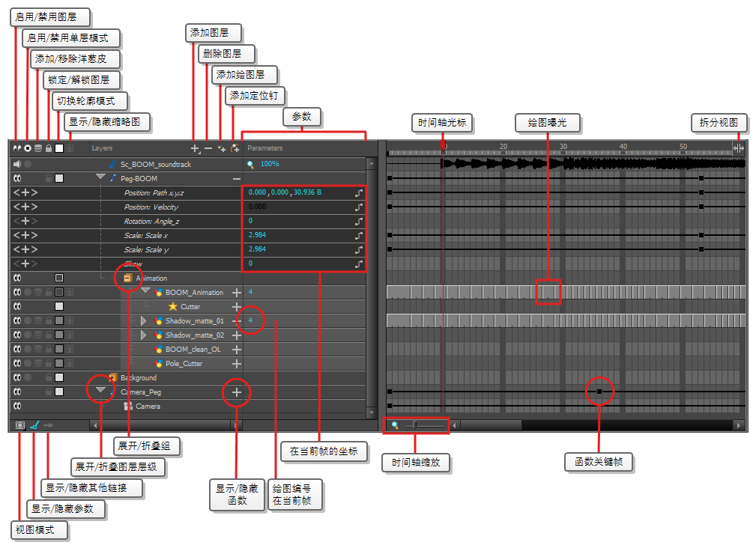The image size is (756, 551).
Task: Select the BOOM_clean_OL layer name
Action: (x=193, y=349)
